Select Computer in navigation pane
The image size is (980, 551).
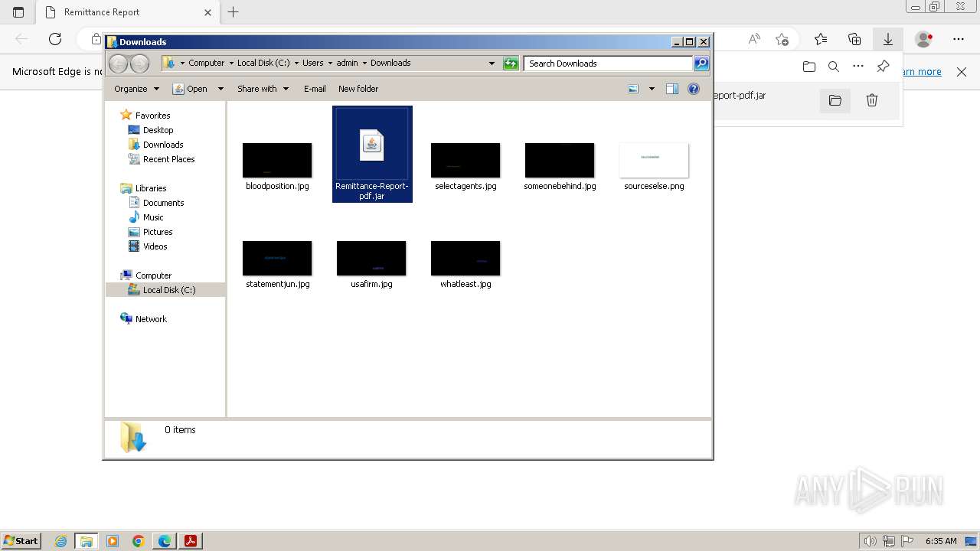[153, 275]
